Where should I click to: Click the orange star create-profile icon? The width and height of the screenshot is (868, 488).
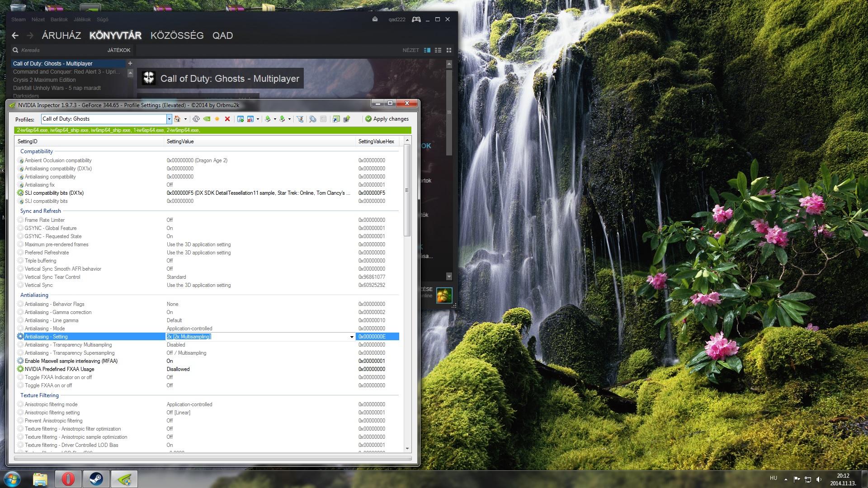pyautogui.click(x=217, y=119)
